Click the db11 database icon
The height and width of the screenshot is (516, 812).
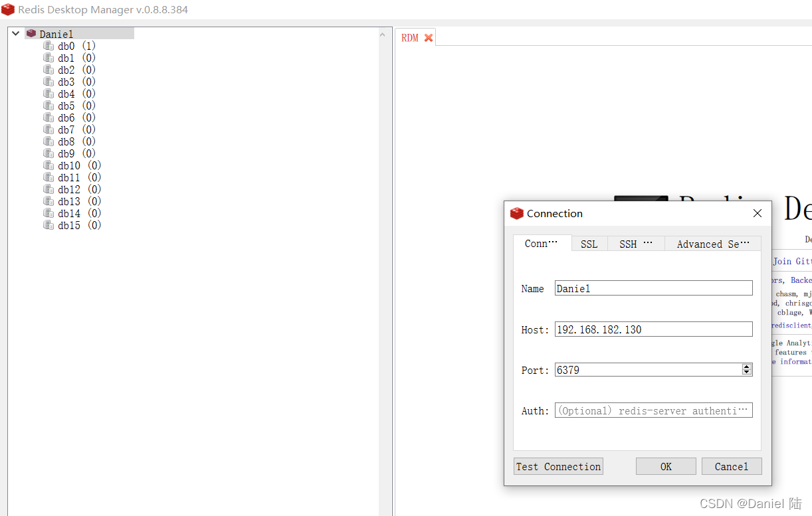[x=49, y=177]
